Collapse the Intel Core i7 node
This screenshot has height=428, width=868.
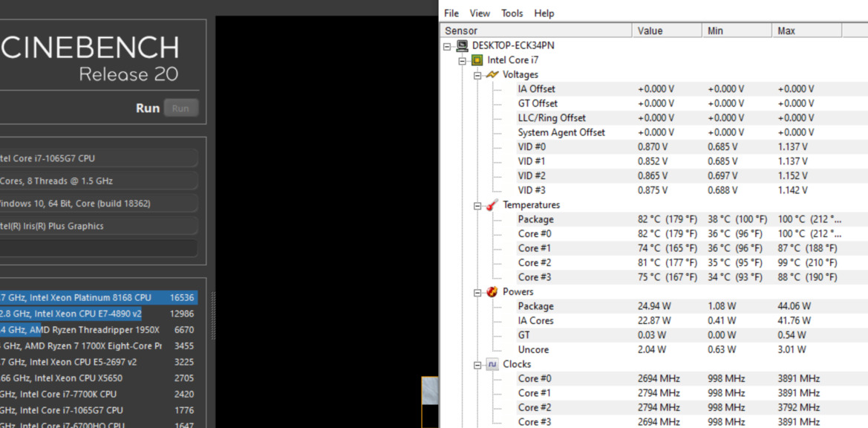tap(463, 61)
